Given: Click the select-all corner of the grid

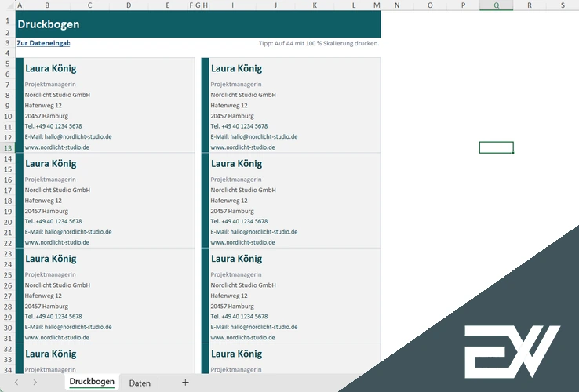Looking at the screenshot, I should tap(7, 5).
